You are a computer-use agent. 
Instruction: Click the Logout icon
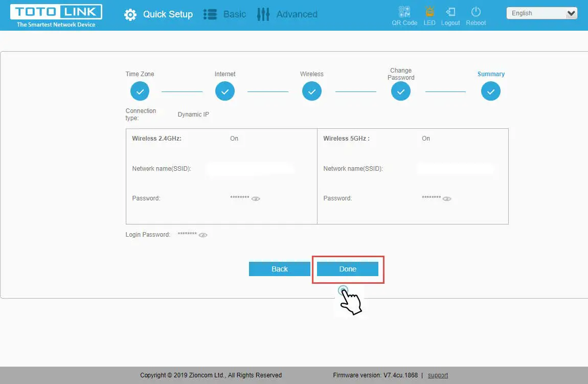(451, 12)
